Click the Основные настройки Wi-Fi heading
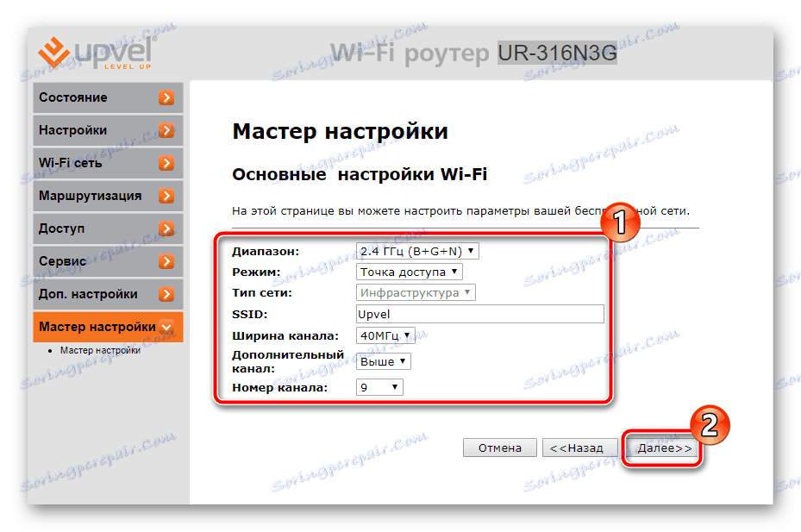The image size is (801, 532). (x=360, y=175)
